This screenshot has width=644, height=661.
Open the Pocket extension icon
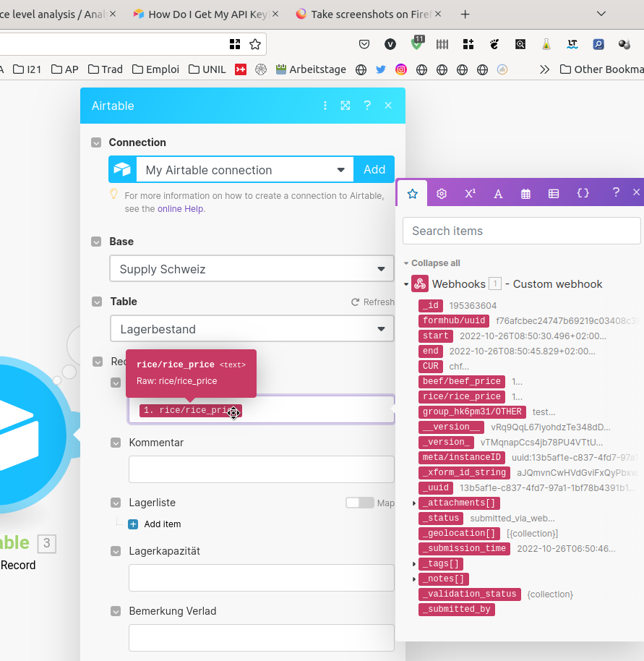364,44
